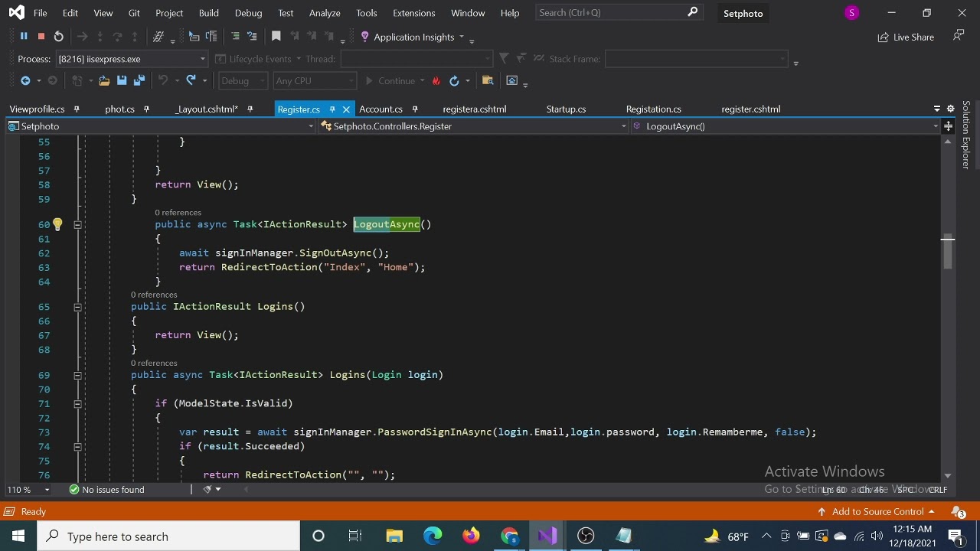This screenshot has height=551, width=980.
Task: Switch to the register.cshtml tab
Action: click(750, 109)
